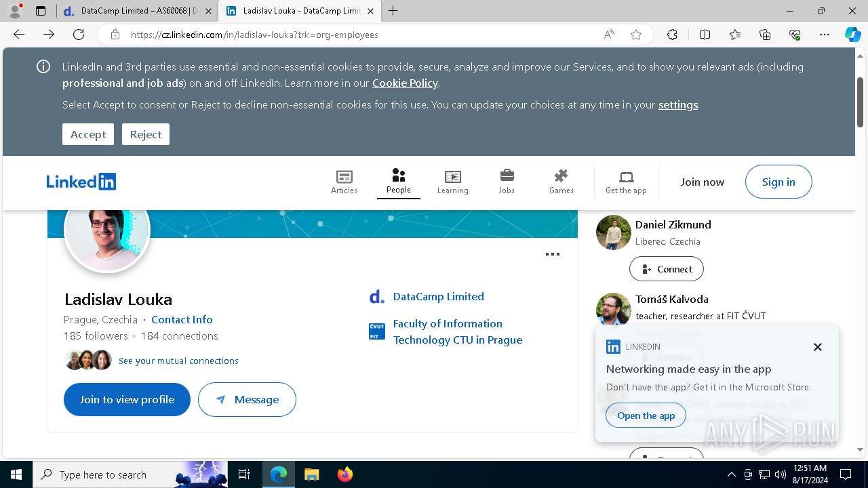Click Get the app nav item

pyautogui.click(x=626, y=182)
